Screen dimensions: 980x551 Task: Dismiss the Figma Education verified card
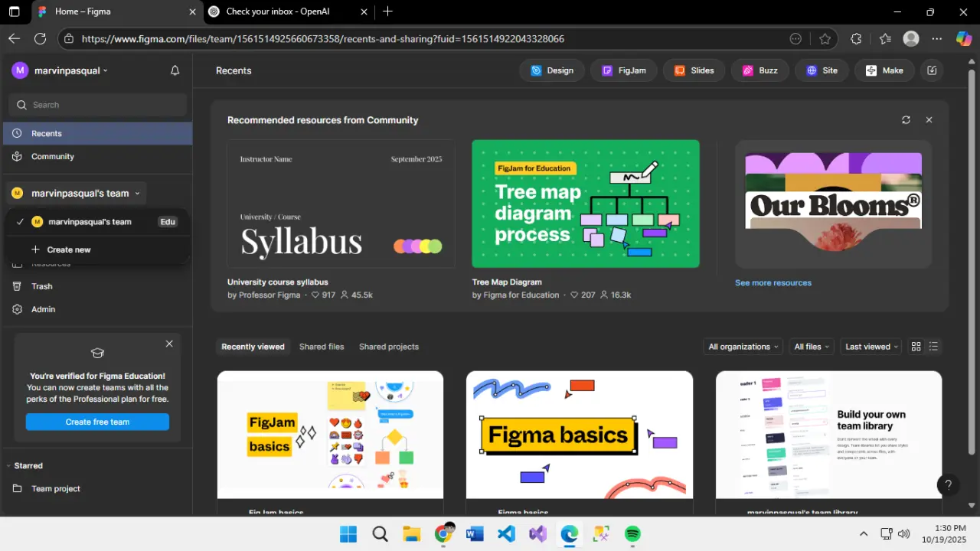point(169,344)
